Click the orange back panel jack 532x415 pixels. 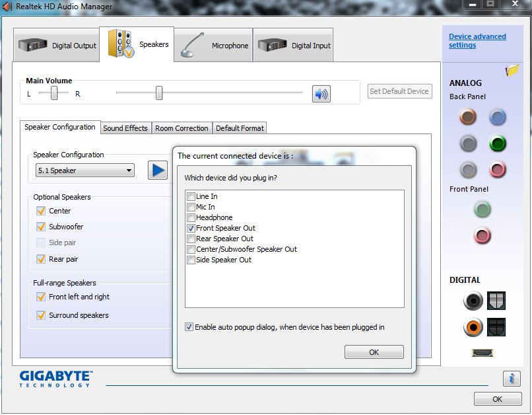(468, 117)
